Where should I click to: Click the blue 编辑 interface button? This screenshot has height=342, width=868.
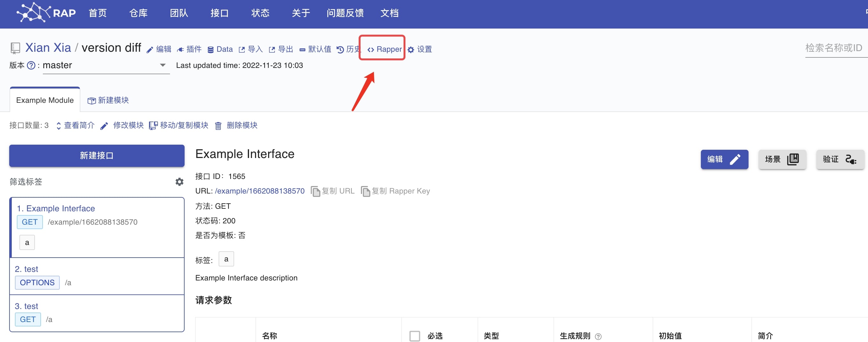724,159
